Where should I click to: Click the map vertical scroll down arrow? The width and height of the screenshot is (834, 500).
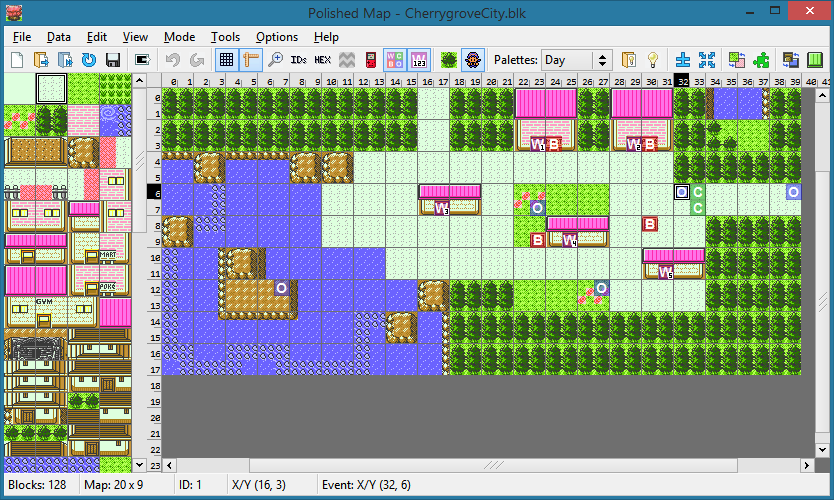822,449
